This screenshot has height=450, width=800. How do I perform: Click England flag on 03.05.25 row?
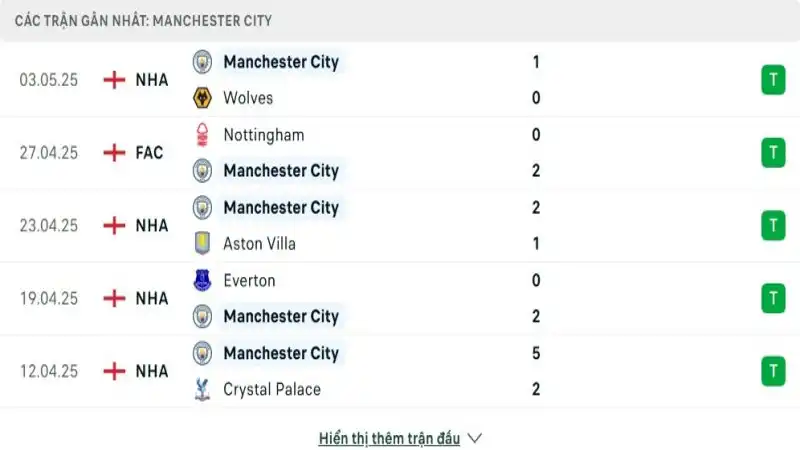click(115, 80)
